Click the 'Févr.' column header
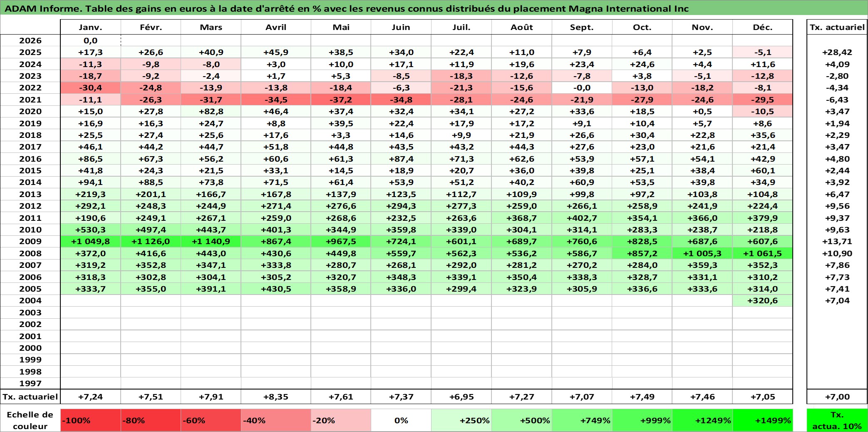868x432 pixels. [x=151, y=27]
